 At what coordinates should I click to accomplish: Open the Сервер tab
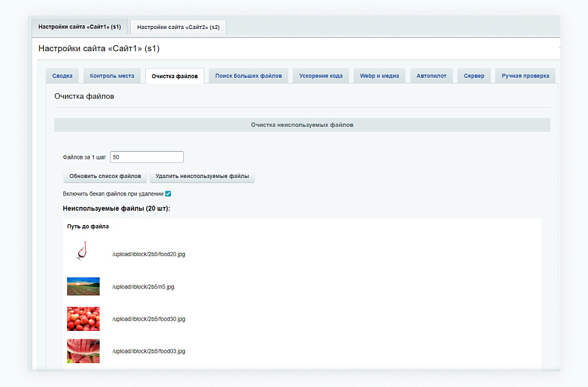pyautogui.click(x=474, y=75)
